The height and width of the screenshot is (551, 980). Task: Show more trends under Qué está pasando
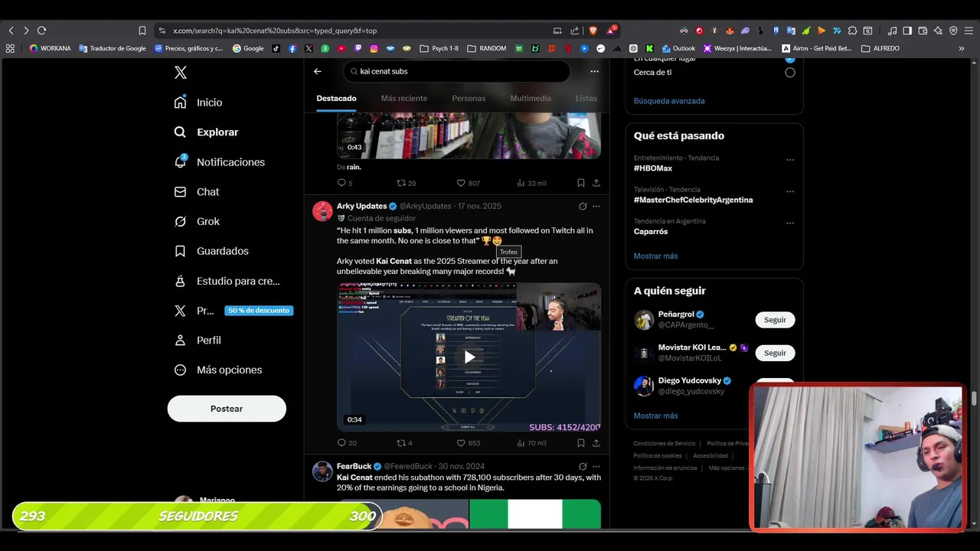(655, 256)
